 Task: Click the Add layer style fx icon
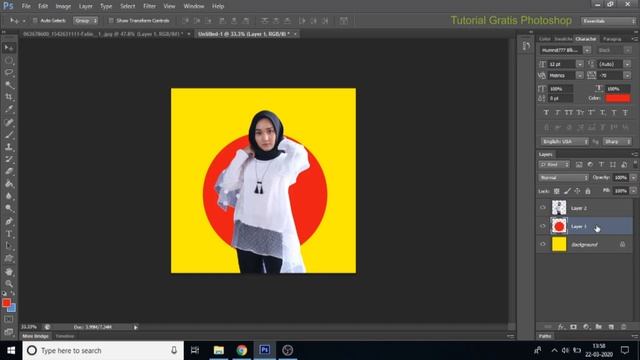[x=561, y=327]
